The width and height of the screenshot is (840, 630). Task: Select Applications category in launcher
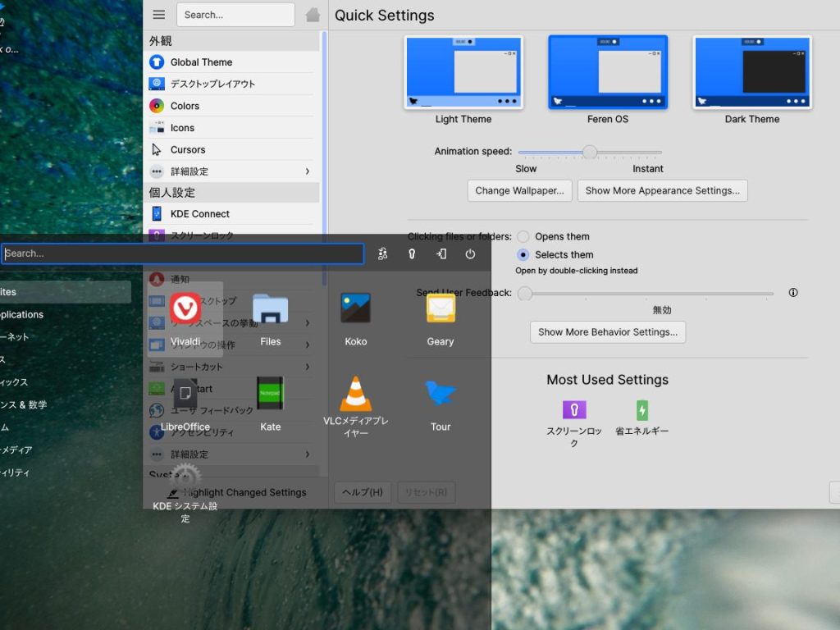[66, 314]
